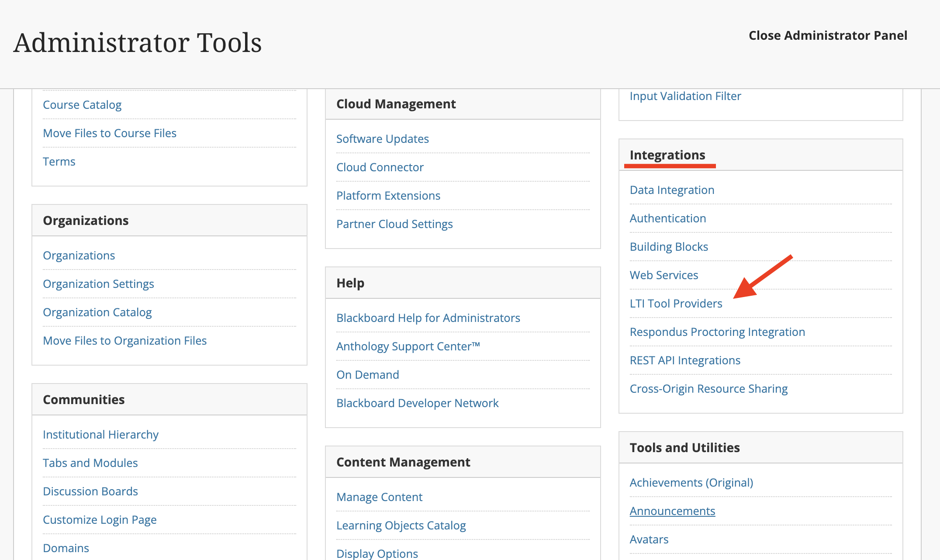Image resolution: width=940 pixels, height=560 pixels.
Task: Click the Announcements link
Action: pos(672,511)
